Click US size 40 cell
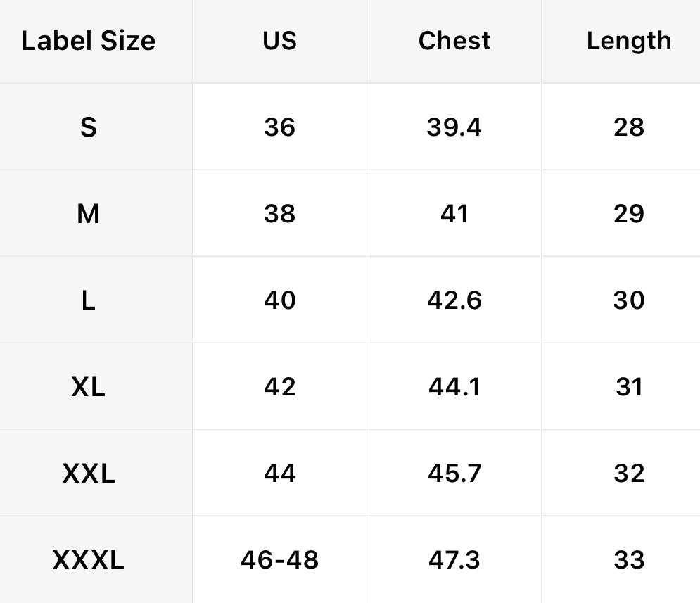 pos(279,300)
